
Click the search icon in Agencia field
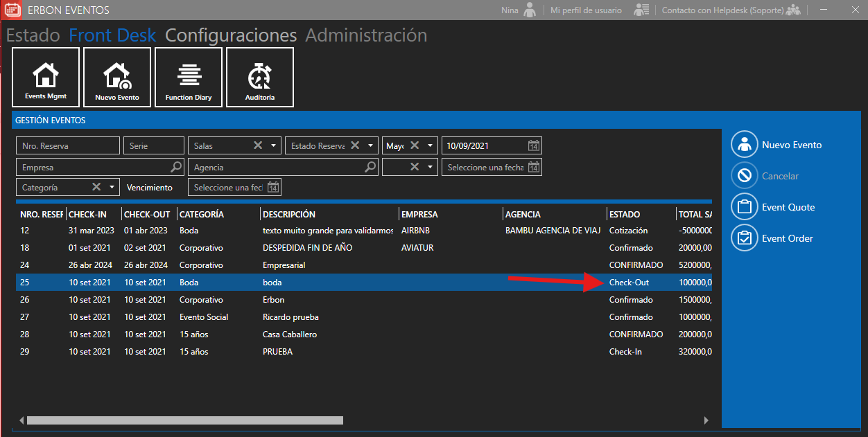[x=370, y=167]
